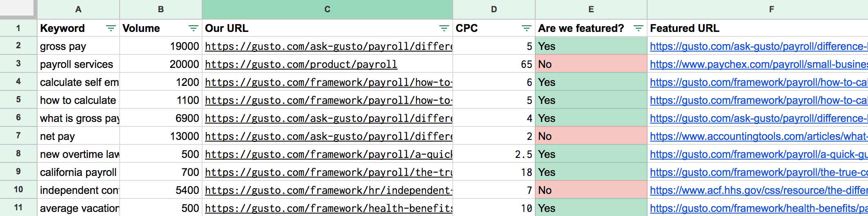Viewport: 868px width, 216px height.
Task: Select the 'No' cell in net pay row
Action: coord(591,136)
